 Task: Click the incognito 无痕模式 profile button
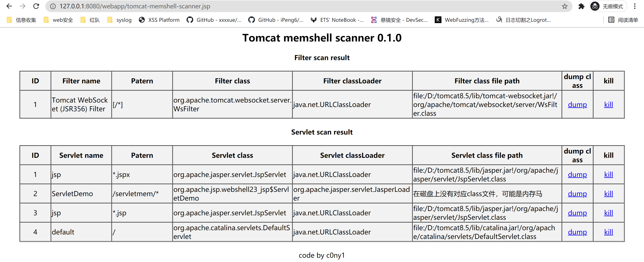pos(608,6)
